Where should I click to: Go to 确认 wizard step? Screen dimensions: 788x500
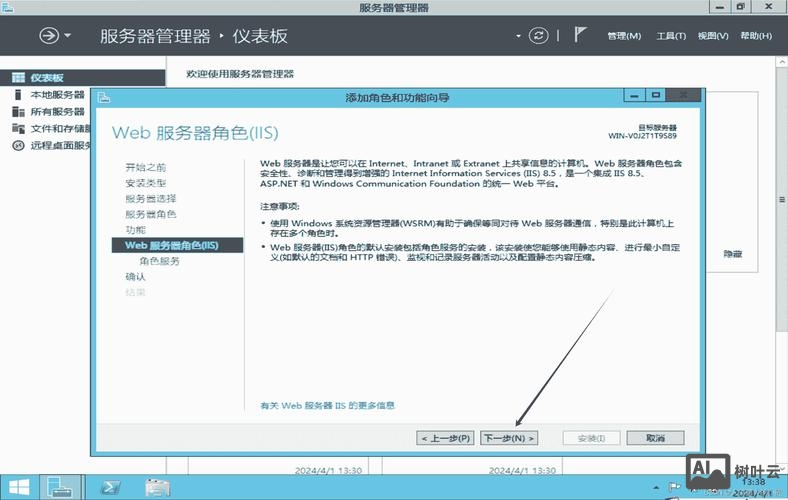tap(135, 276)
